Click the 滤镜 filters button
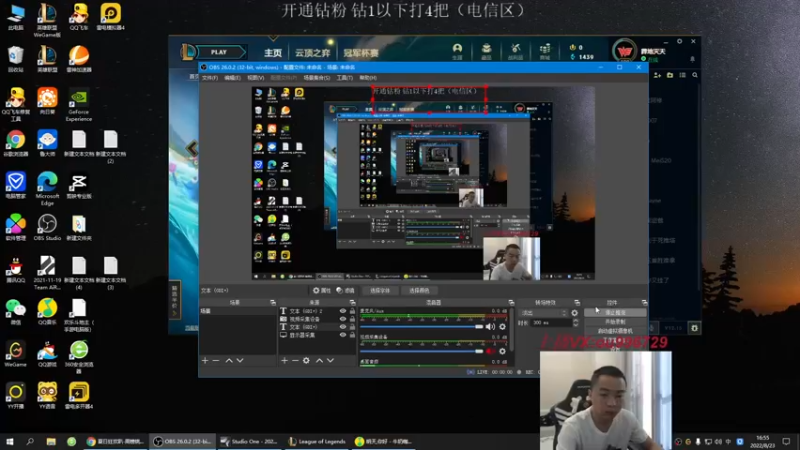Image resolution: width=800 pixels, height=450 pixels. pyautogui.click(x=345, y=290)
